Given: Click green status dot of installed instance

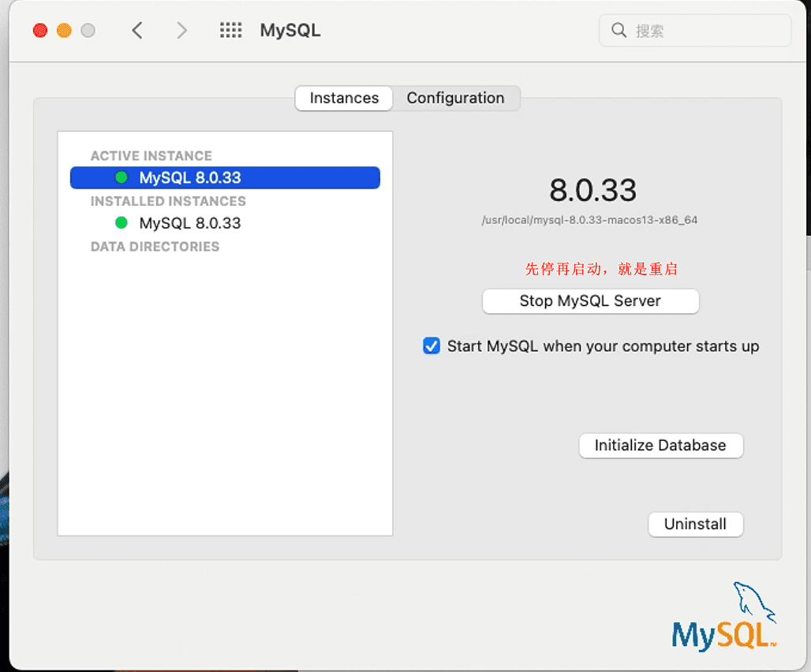Looking at the screenshot, I should click(x=121, y=222).
